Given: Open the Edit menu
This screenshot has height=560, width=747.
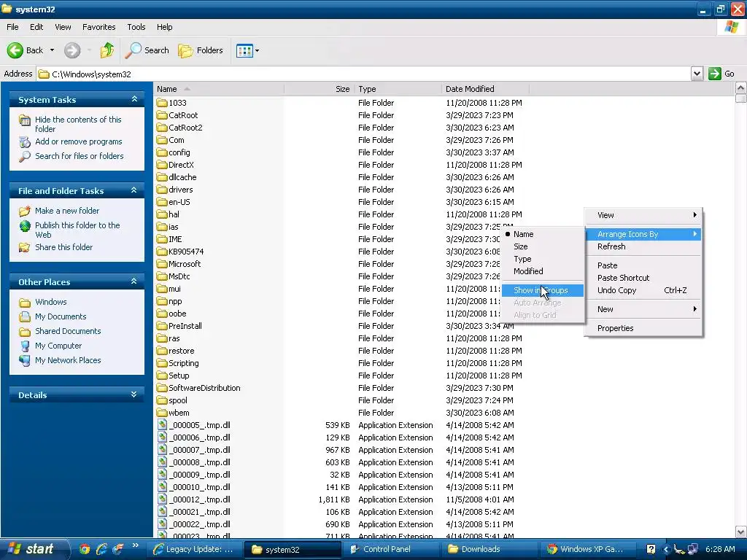Looking at the screenshot, I should (36, 27).
